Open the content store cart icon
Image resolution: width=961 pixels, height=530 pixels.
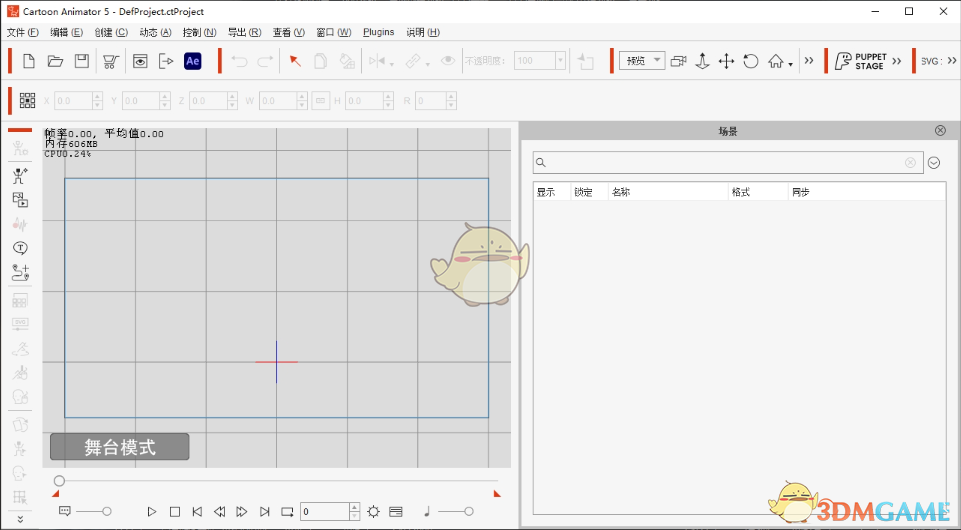click(110, 61)
